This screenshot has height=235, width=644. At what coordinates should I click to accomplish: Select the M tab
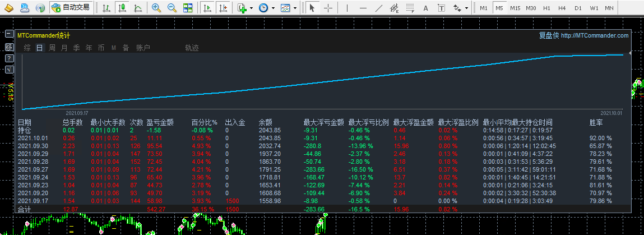pyautogui.click(x=113, y=48)
